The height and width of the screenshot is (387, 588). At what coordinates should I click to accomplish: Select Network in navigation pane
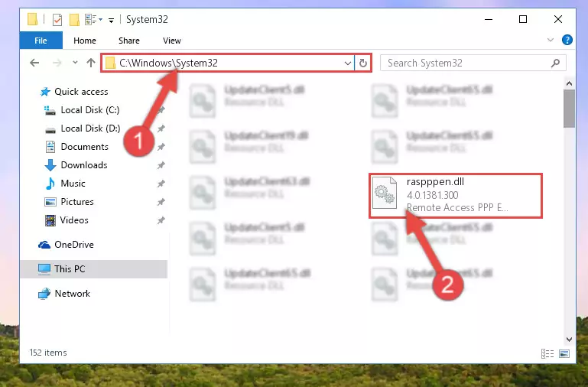pos(73,293)
